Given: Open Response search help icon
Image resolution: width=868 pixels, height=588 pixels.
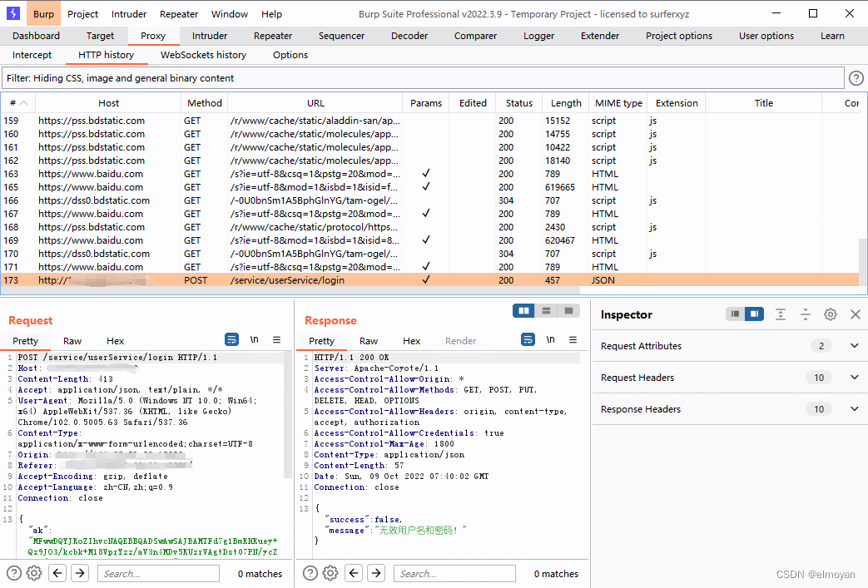Looking at the screenshot, I should click(x=310, y=573).
